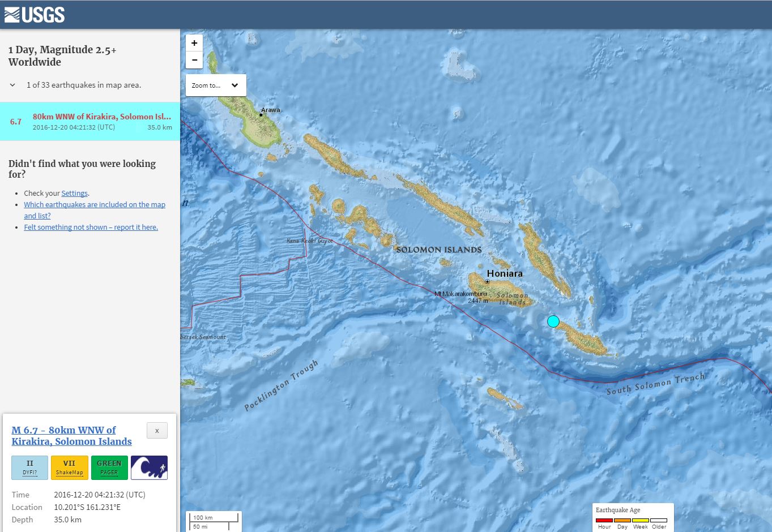This screenshot has height=532, width=772.
Task: Click the USGS logo in header
Action: click(x=35, y=15)
